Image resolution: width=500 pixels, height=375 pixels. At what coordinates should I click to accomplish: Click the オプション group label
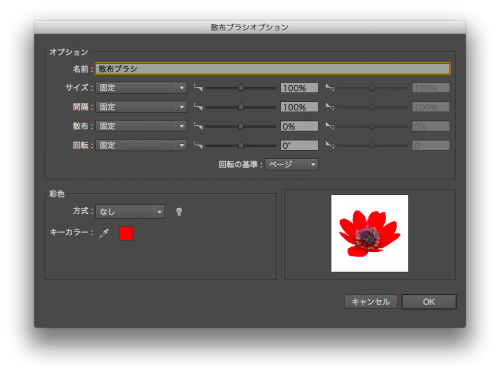(68, 52)
